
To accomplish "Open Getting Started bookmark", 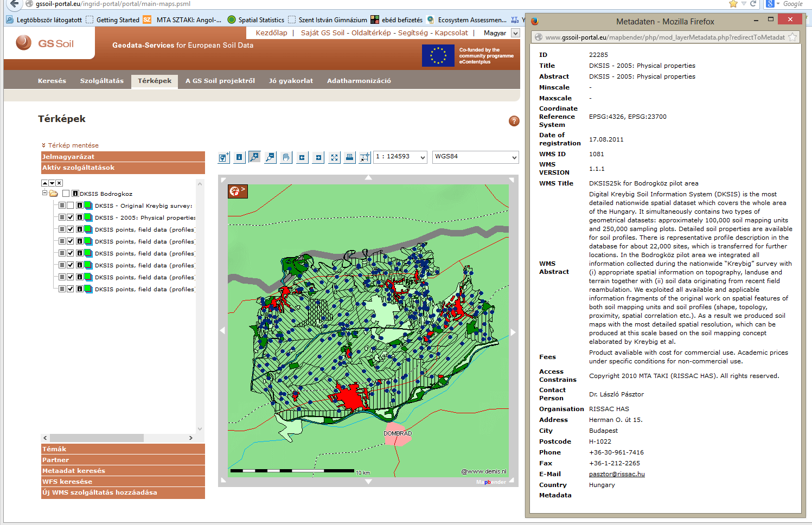I will 113,20.
